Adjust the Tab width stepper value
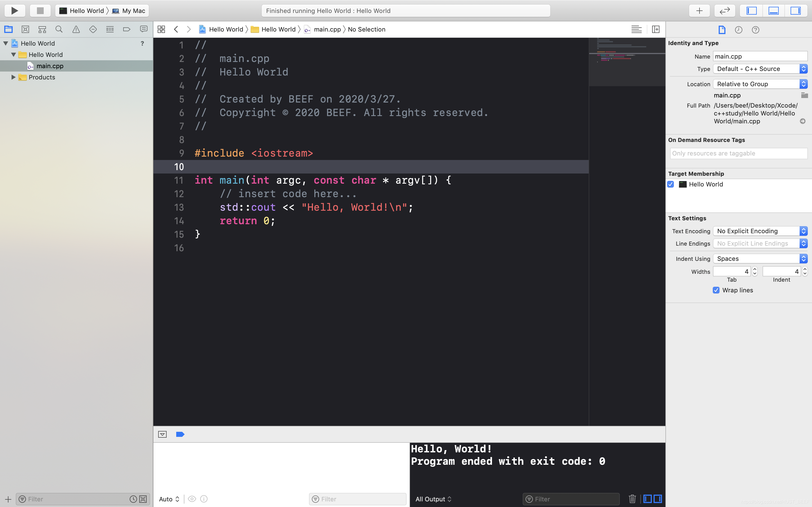The image size is (812, 507). click(755, 271)
